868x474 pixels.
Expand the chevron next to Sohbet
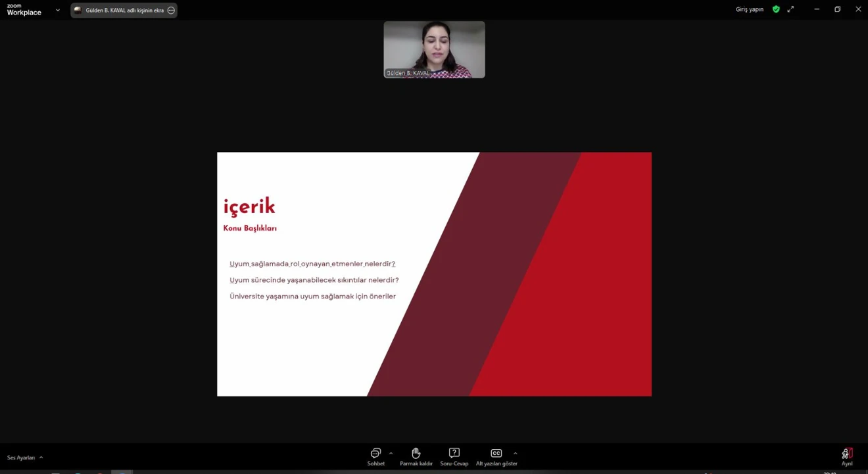(x=391, y=453)
